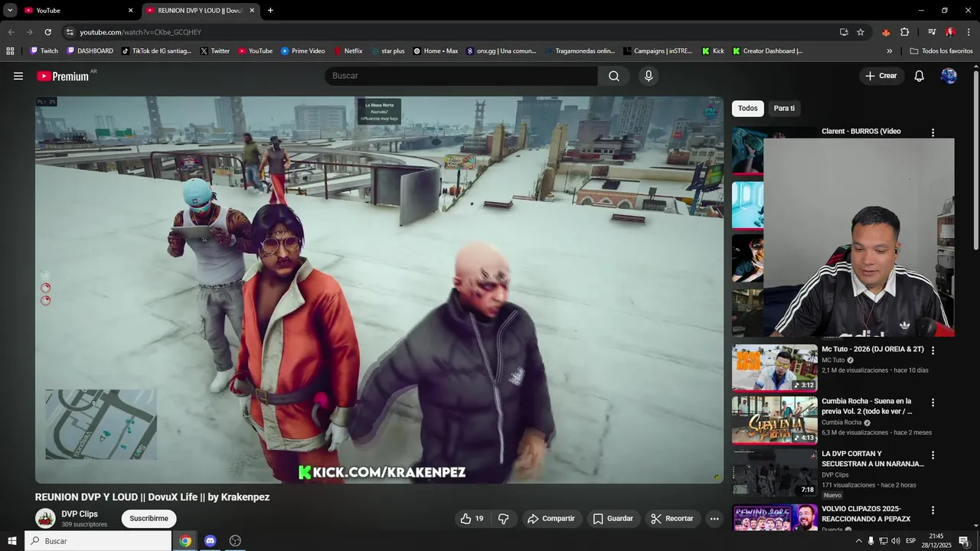Open options for VOLVIO CLIPAZOS 2025 video
This screenshot has height=551, width=980.
[933, 510]
